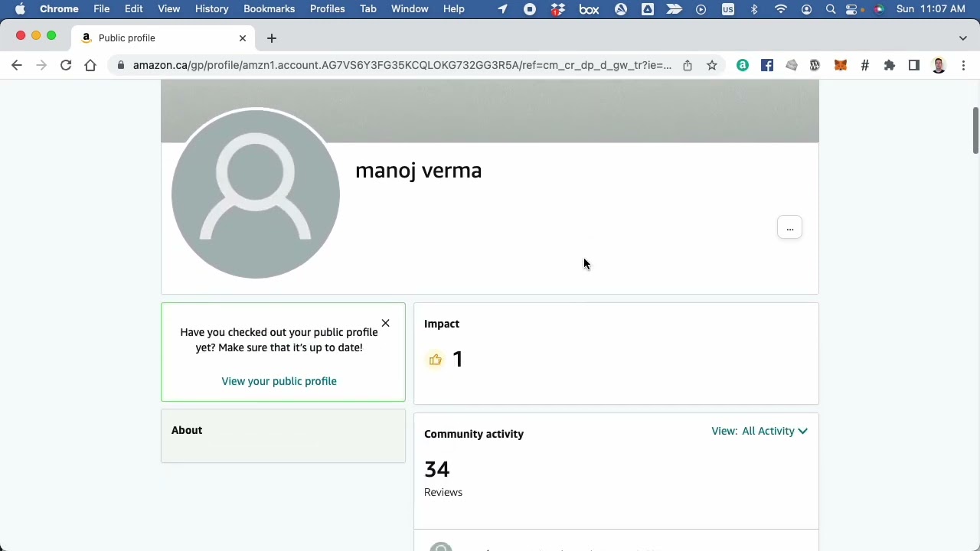Close the Public profile tab

pyautogui.click(x=243, y=37)
